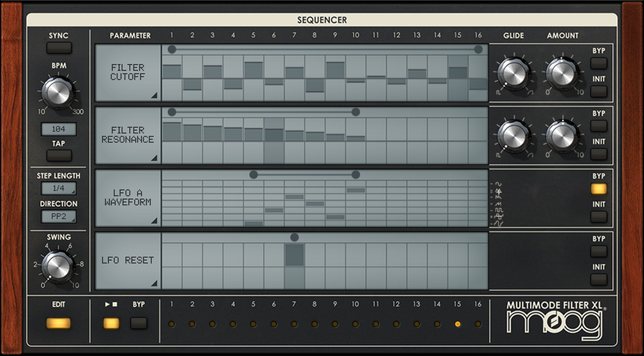Click the Filter Cutoff step 9 bar
Image resolution: width=644 pixels, height=356 pixels.
click(x=335, y=70)
